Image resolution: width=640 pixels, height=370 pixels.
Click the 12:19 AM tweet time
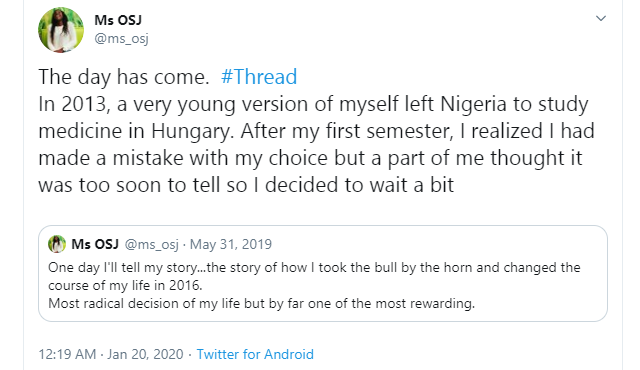[67, 354]
